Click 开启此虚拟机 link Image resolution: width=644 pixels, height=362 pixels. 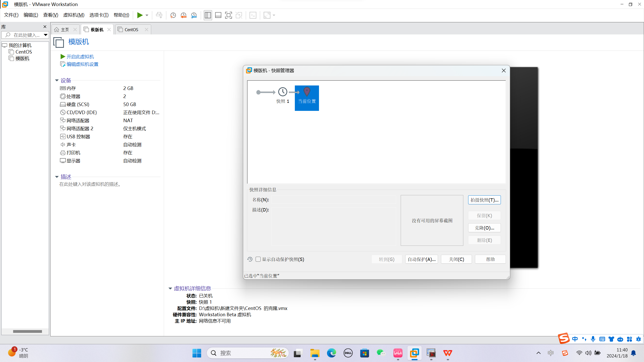pos(80,57)
